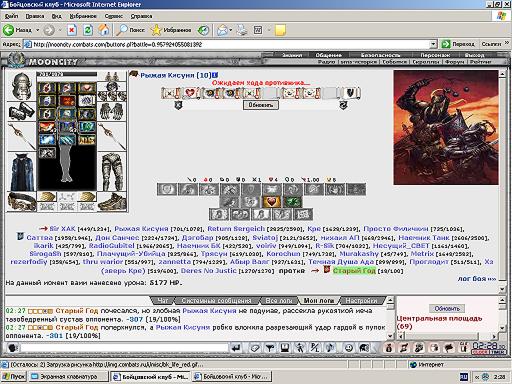Screen dimensions: 512x384
Task: Open the Справка menu
Action: 141,16
